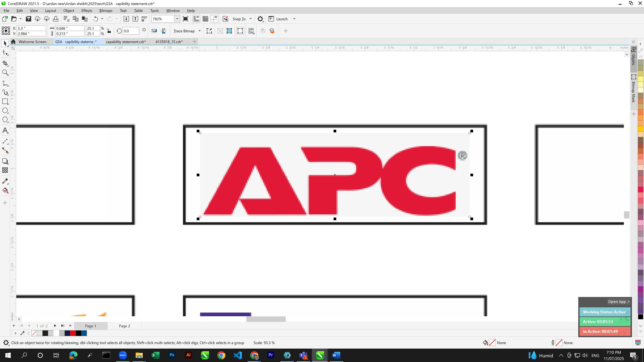Mirror the bitmap horizontally
The width and height of the screenshot is (644, 362).
point(154,31)
